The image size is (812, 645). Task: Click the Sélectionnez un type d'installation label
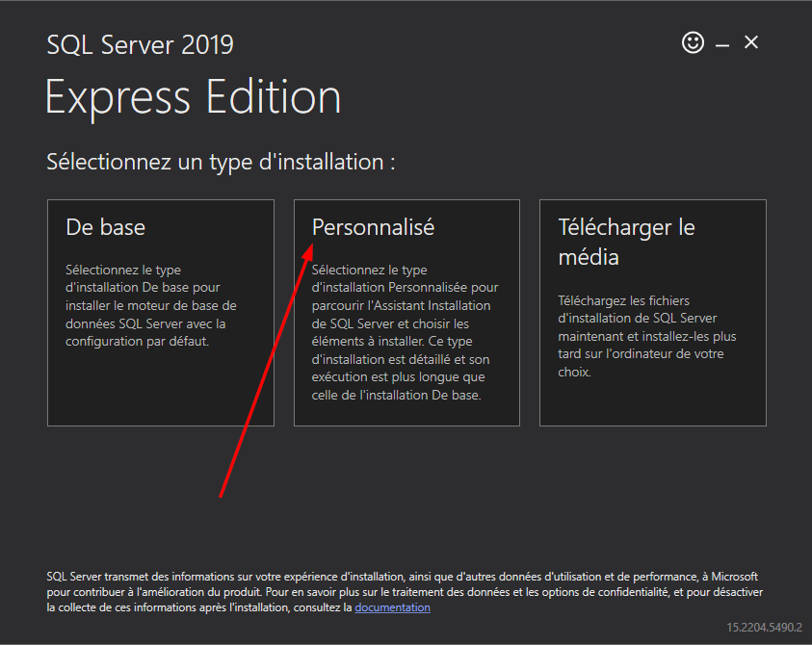click(x=221, y=162)
